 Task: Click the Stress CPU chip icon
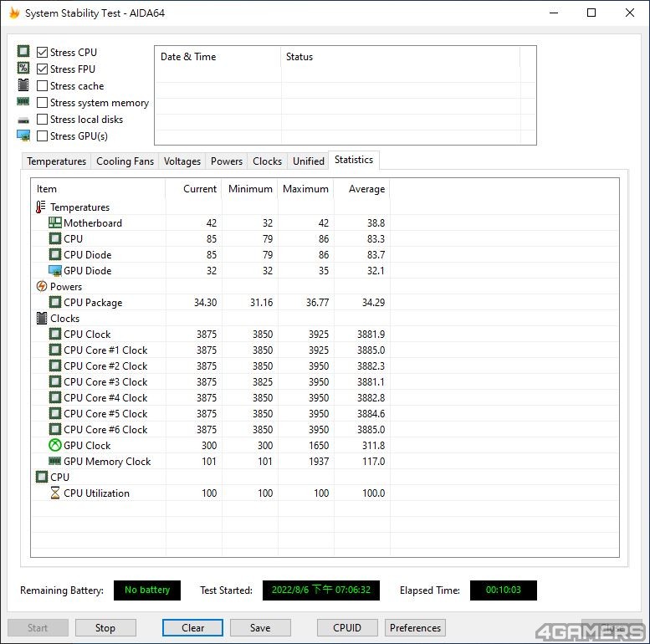23,51
